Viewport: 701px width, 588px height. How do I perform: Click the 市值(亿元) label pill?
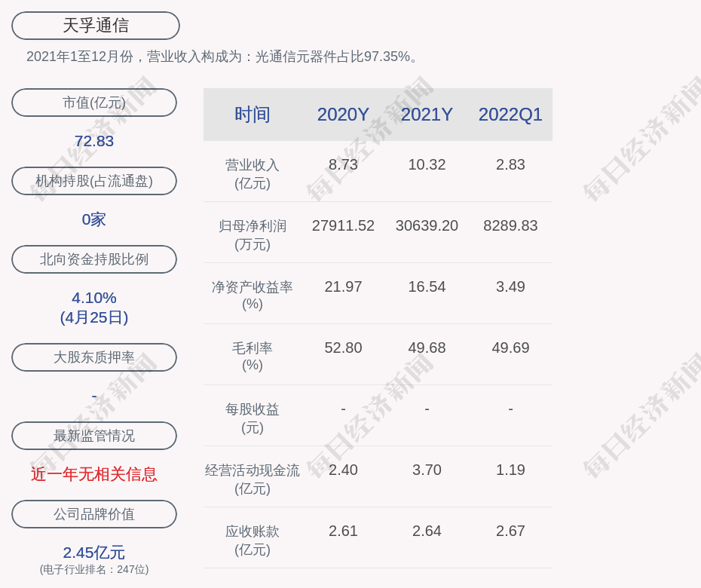94,103
